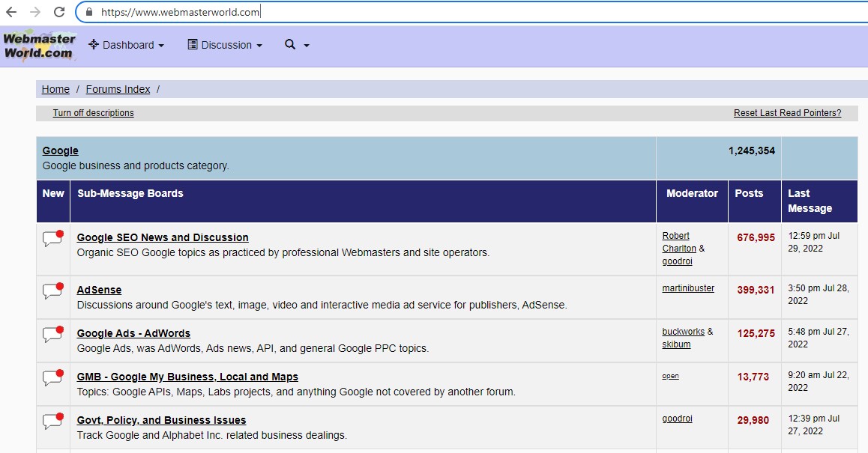
Task: Click the new-posts icon for AdSense row
Action: pos(53,291)
